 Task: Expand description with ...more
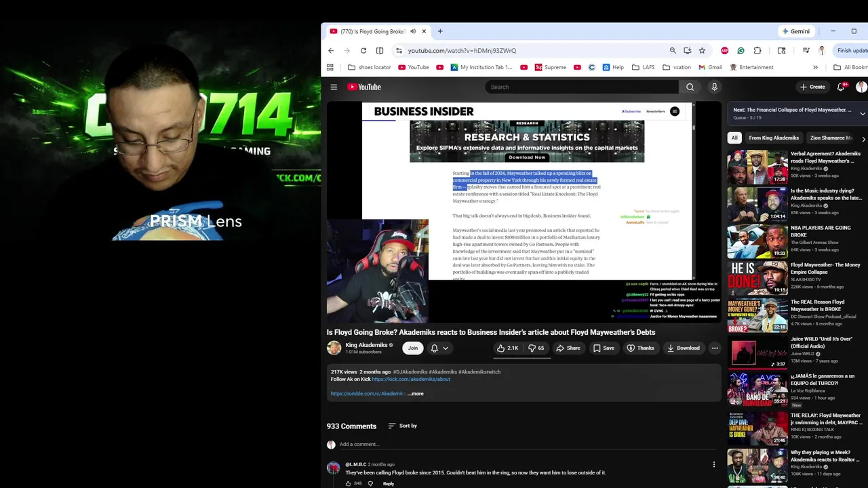[x=416, y=394]
